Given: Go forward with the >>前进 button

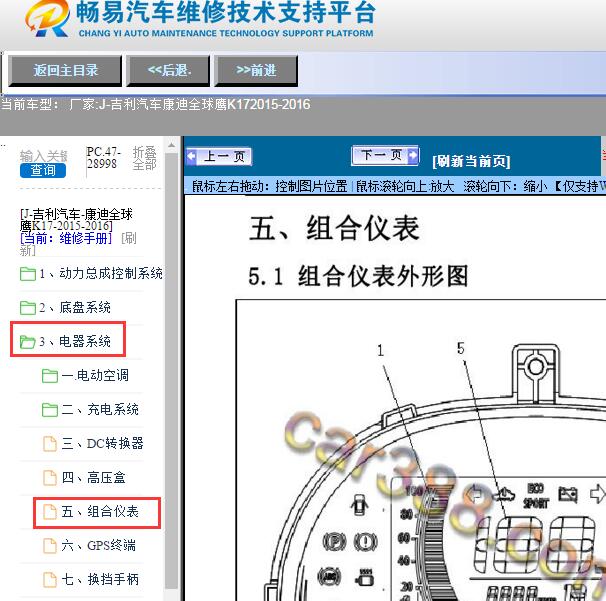Looking at the screenshot, I should [x=256, y=70].
